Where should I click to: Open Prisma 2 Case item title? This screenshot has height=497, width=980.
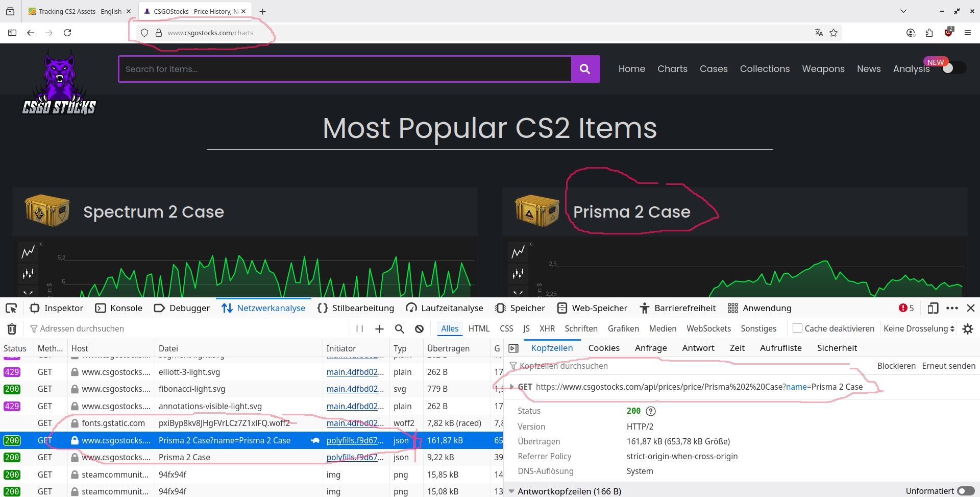[x=631, y=211]
